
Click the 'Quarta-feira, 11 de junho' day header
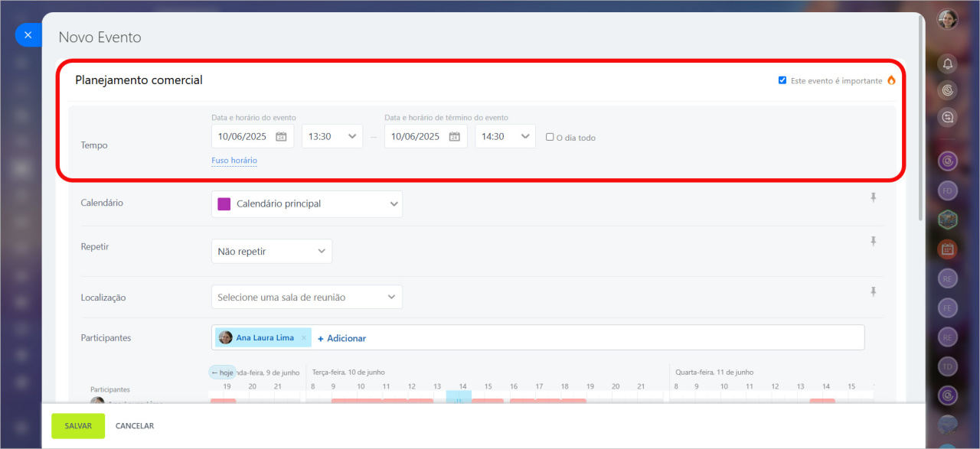714,372
